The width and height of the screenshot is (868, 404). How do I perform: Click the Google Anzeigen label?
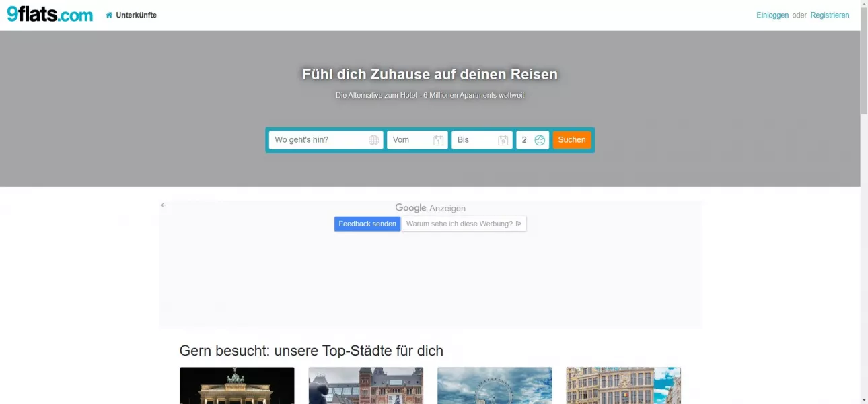(x=430, y=208)
